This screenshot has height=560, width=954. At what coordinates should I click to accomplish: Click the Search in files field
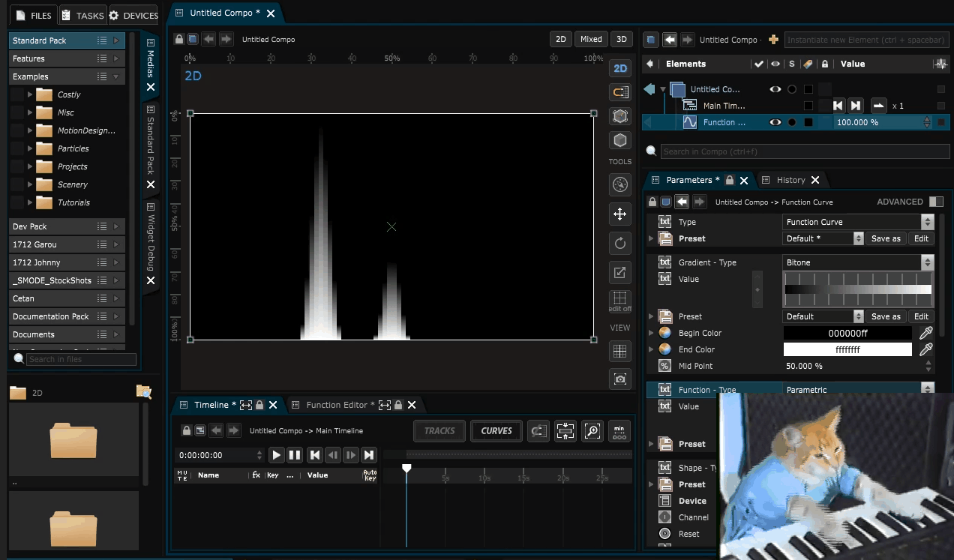[81, 359]
